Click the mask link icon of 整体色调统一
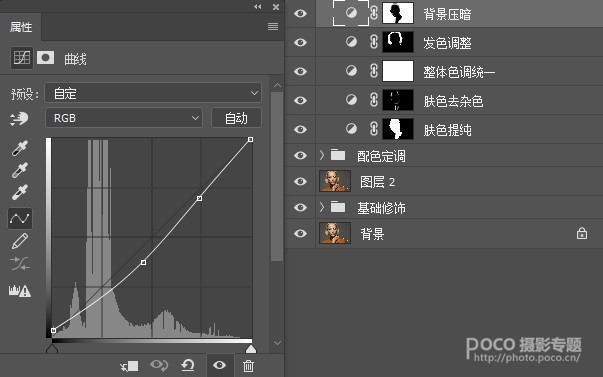The width and height of the screenshot is (603, 377). click(373, 71)
